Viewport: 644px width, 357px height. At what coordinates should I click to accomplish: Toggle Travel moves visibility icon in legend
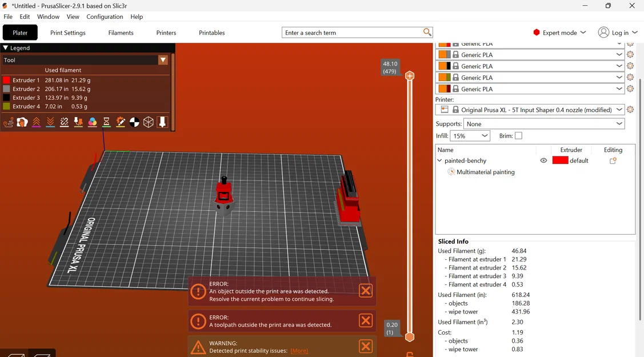tap(8, 122)
